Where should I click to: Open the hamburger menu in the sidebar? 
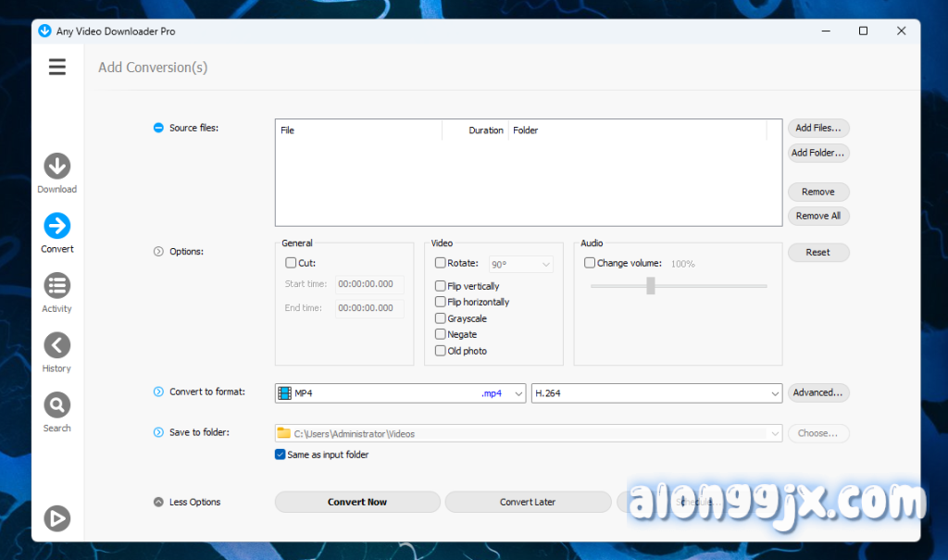(57, 67)
